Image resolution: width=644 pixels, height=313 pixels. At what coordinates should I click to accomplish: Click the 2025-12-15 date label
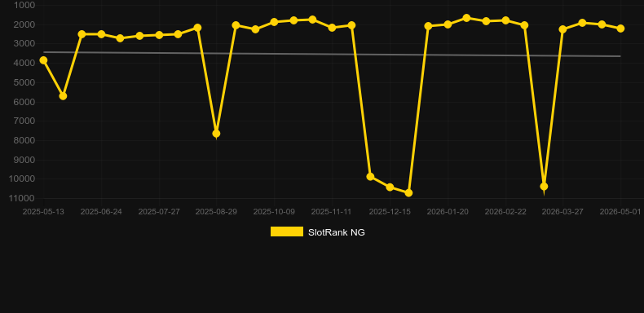[x=390, y=212]
